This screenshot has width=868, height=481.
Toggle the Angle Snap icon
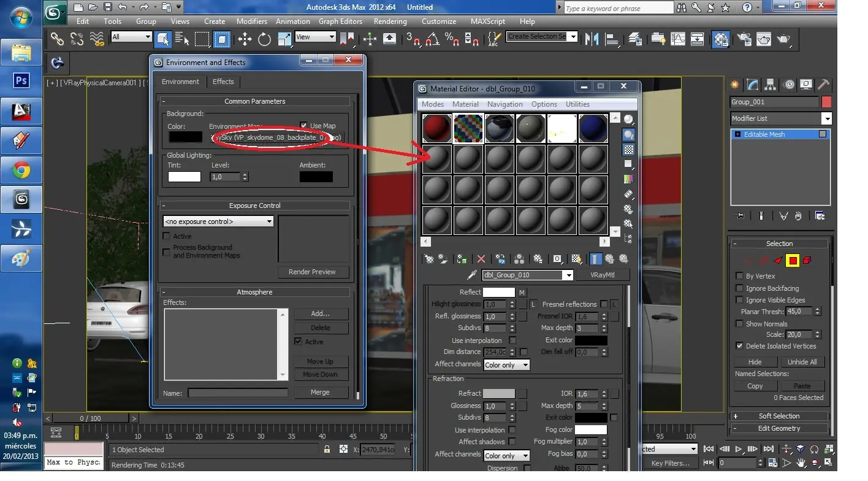click(432, 39)
